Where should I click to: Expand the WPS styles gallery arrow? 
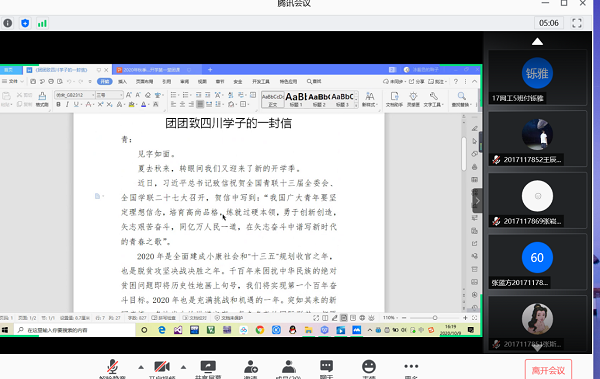click(356, 105)
